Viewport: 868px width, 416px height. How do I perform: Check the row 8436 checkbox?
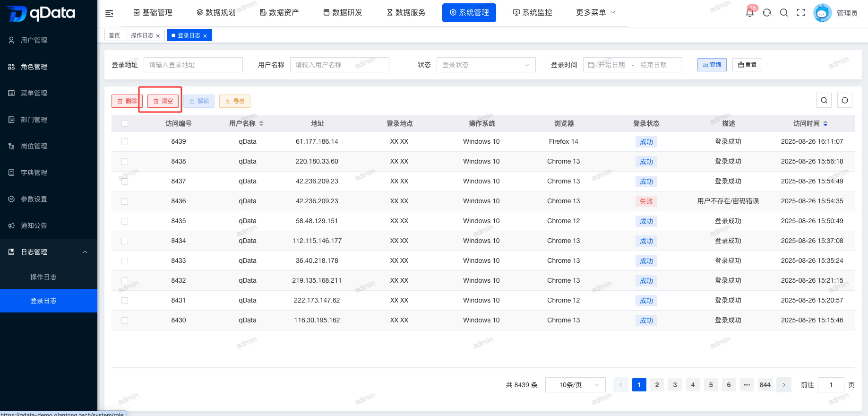(x=125, y=201)
